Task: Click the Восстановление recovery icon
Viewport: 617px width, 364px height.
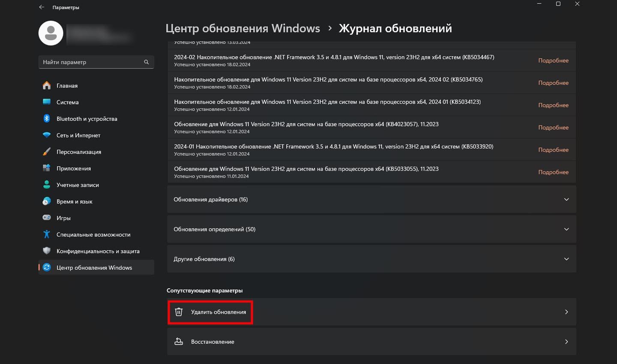Action: point(179,342)
